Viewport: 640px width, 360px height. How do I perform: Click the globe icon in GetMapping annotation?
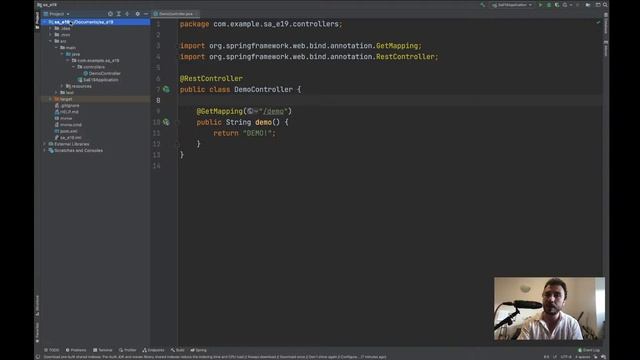250,111
